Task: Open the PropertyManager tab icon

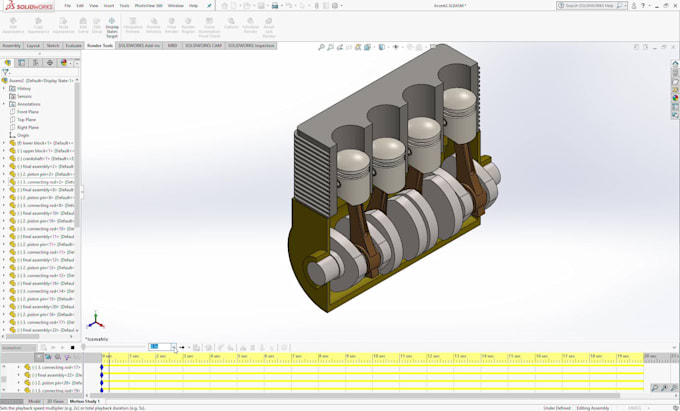Action: point(22,63)
